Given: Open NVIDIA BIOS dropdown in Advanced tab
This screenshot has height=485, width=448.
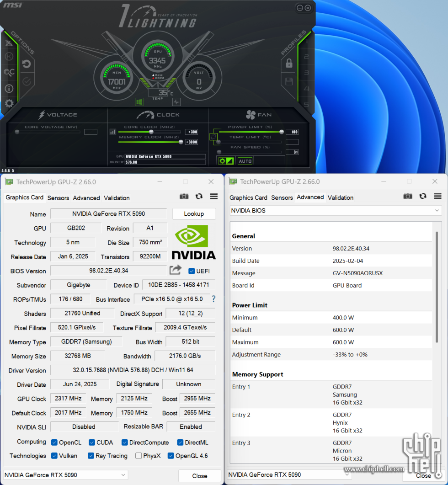Looking at the screenshot, I should (336, 211).
